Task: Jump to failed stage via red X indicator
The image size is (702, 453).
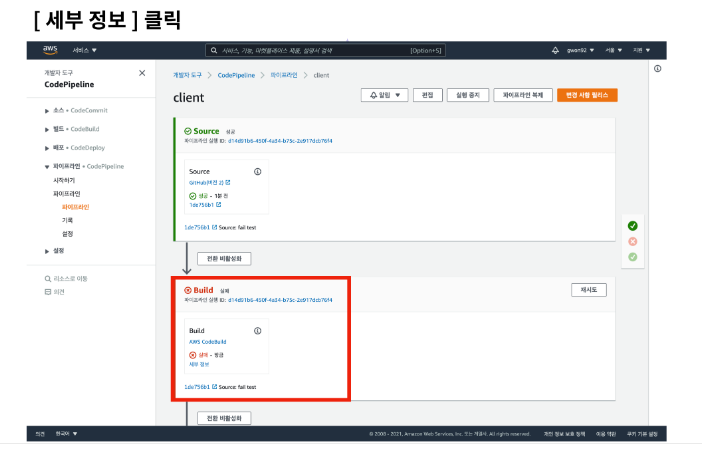Action: pyautogui.click(x=633, y=241)
